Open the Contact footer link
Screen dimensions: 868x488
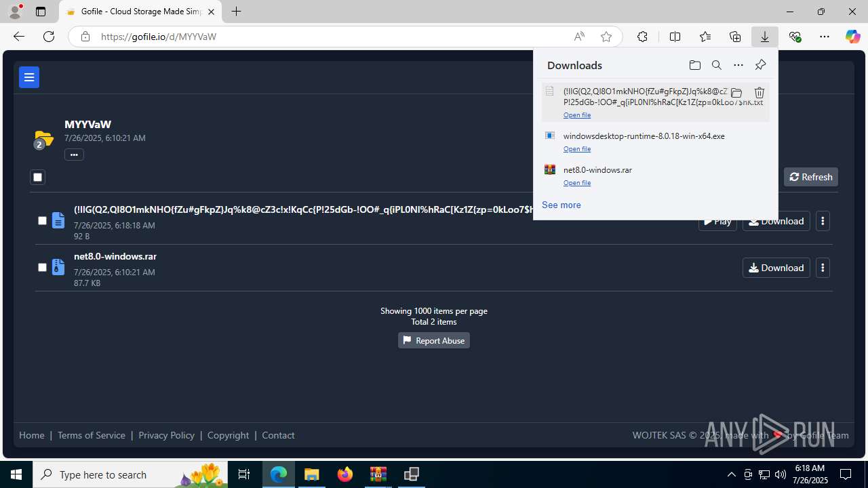(278, 435)
